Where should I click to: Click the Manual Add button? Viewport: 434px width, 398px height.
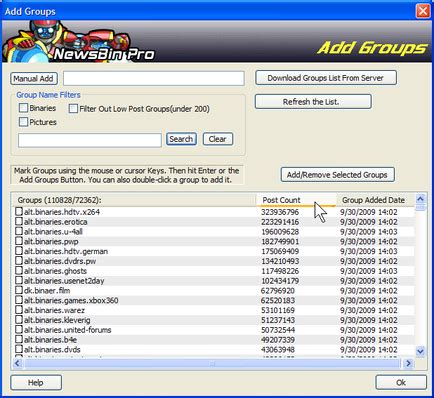[34, 79]
